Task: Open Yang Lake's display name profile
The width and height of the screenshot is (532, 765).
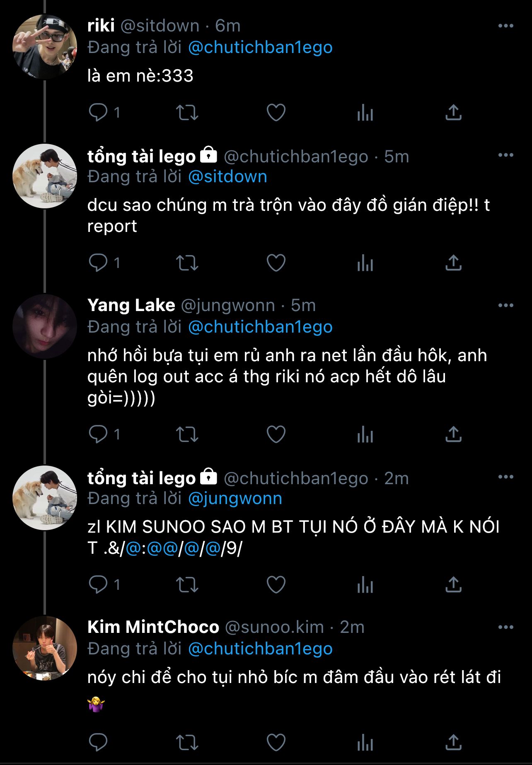Action: pos(131,305)
